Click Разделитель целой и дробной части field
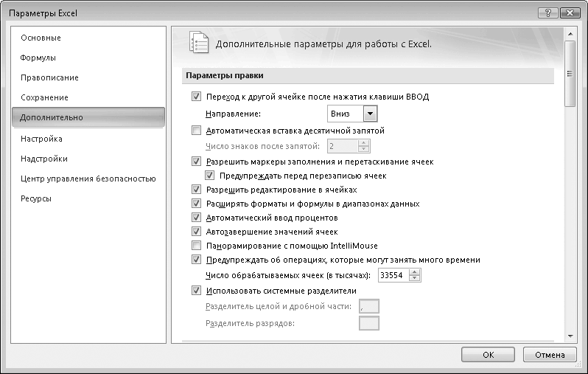This screenshot has width=588, height=374. tap(369, 306)
